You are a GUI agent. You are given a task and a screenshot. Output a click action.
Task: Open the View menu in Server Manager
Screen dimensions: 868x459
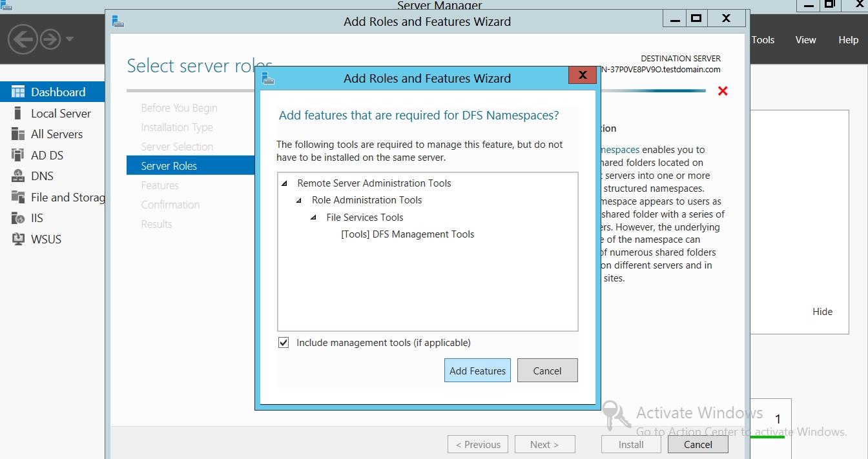coord(805,39)
